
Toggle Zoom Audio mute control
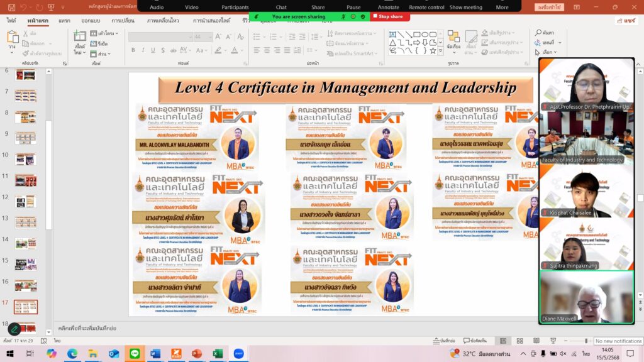coord(157,7)
